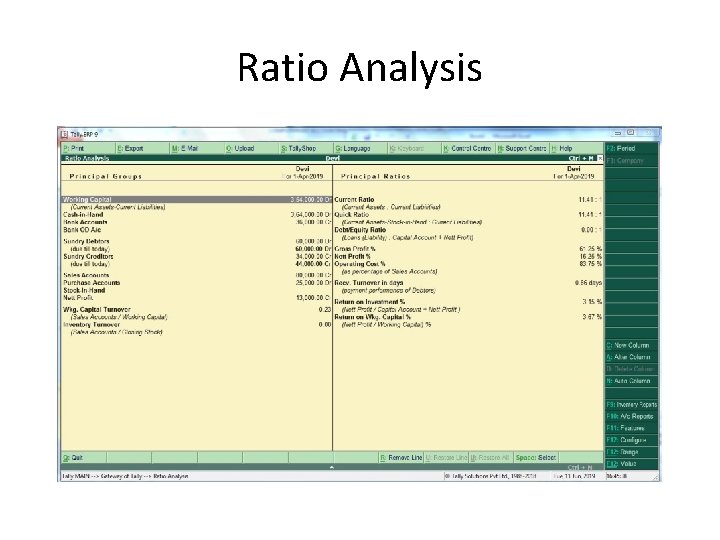This screenshot has width=720, height=540.
Task: Click the Operating Cost % entry
Action: (x=468, y=264)
